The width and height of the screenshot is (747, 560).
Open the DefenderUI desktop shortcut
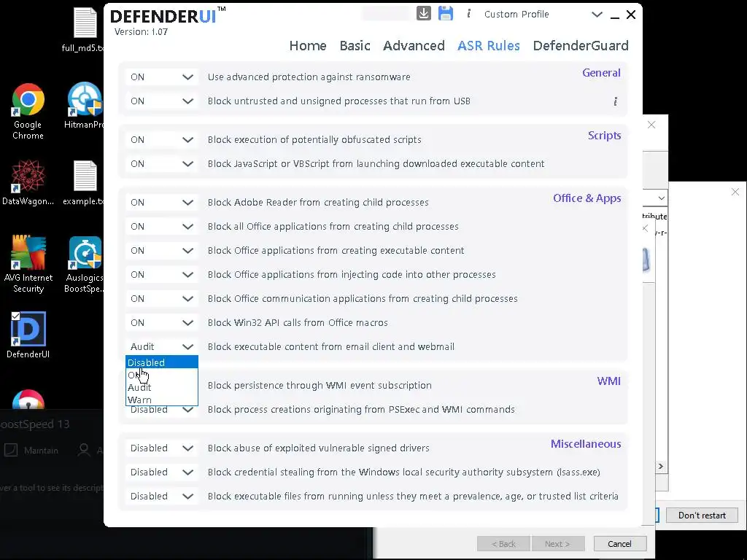pos(28,335)
